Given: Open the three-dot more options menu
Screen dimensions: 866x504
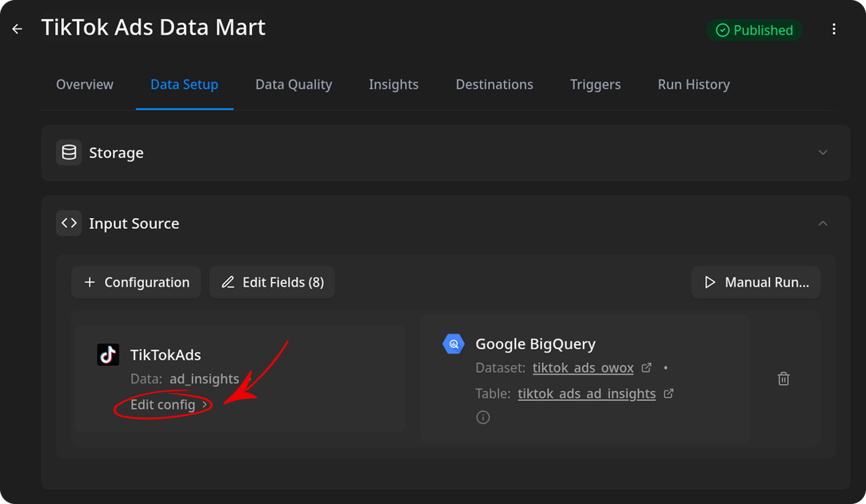Looking at the screenshot, I should click(834, 30).
